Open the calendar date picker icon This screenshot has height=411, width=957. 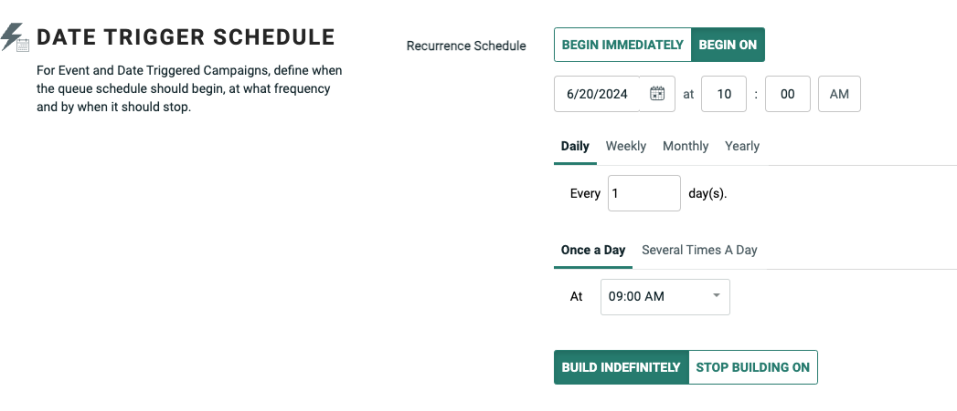pyautogui.click(x=657, y=94)
